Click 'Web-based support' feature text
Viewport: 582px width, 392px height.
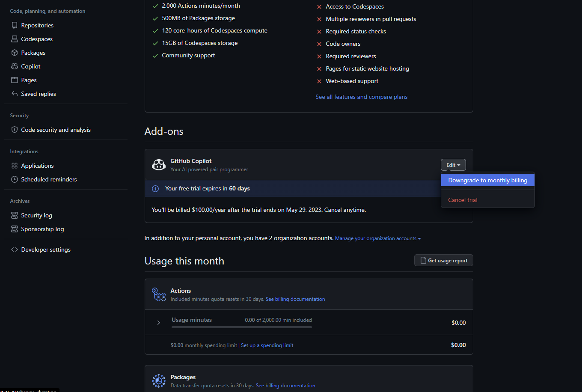tap(352, 81)
